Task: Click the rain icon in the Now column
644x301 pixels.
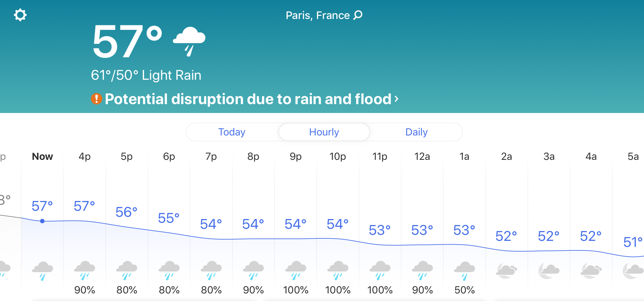Action: tap(42, 271)
